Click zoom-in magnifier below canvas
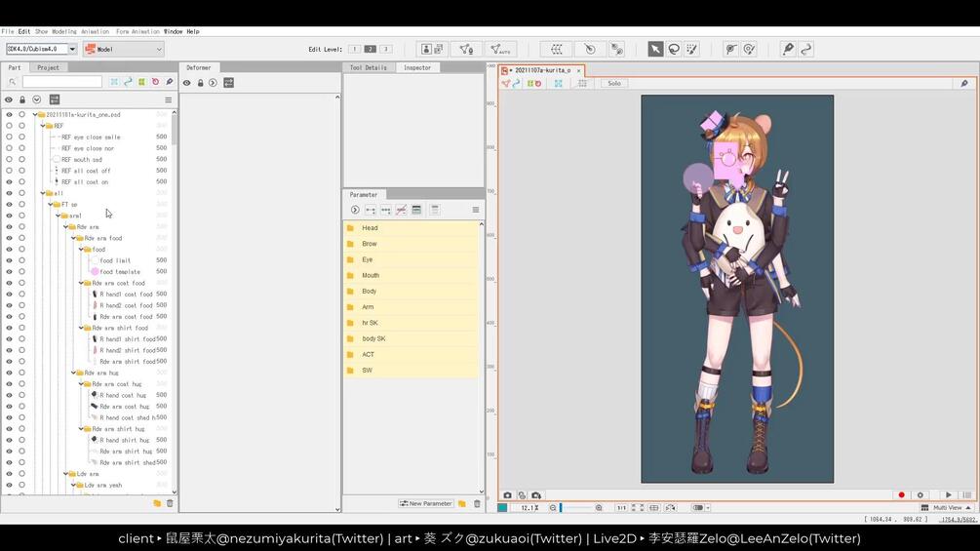This screenshot has height=551, width=980. point(599,508)
